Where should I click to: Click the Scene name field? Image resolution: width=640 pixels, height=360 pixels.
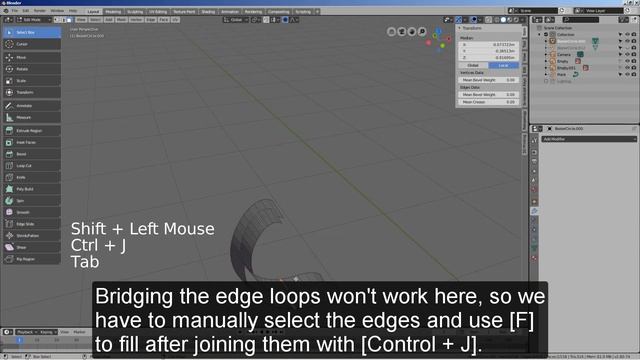click(x=537, y=11)
